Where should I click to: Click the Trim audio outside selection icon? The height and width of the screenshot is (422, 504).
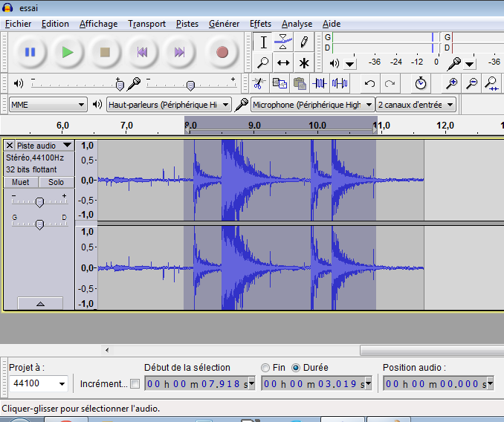point(320,83)
